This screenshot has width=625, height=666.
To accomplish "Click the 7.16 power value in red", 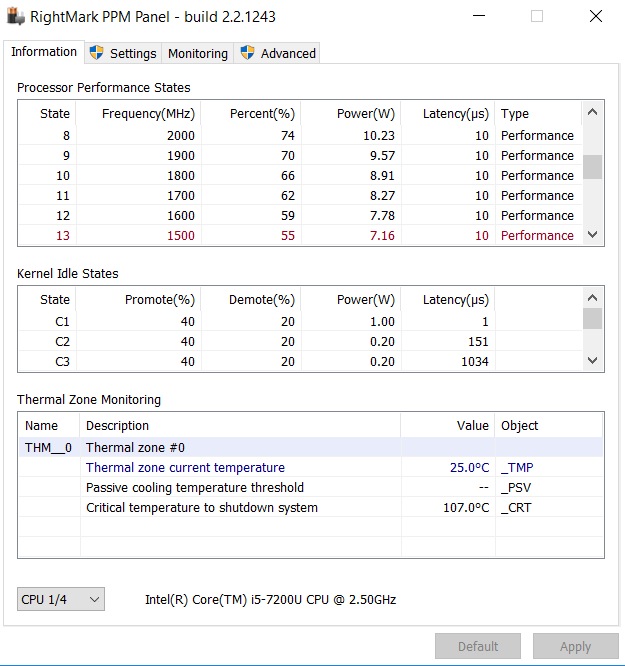I will pos(382,235).
